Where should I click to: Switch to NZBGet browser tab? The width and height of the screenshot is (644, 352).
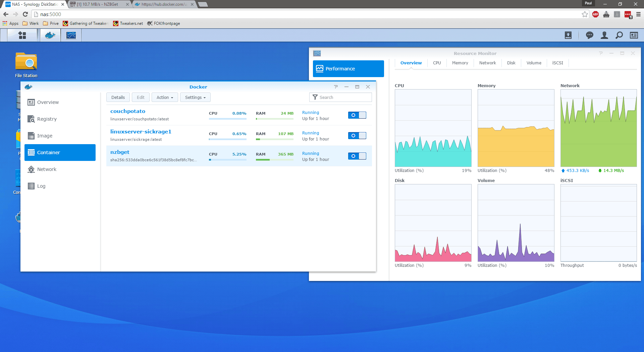point(99,4)
